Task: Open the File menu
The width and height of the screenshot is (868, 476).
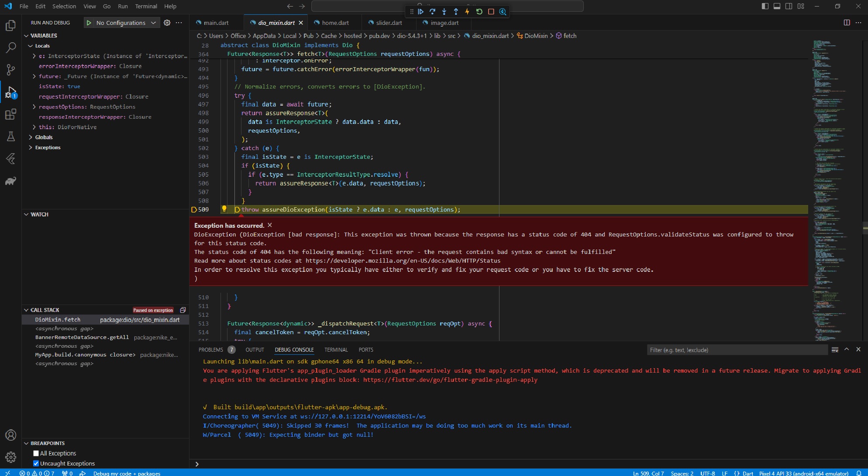Action: pos(24,6)
